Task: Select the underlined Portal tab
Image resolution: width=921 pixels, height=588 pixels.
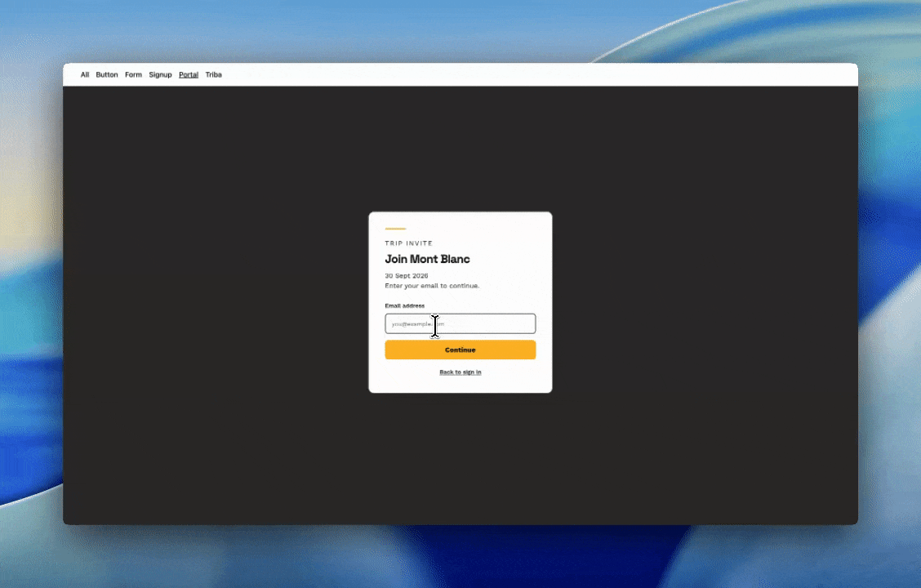Action: coord(189,74)
